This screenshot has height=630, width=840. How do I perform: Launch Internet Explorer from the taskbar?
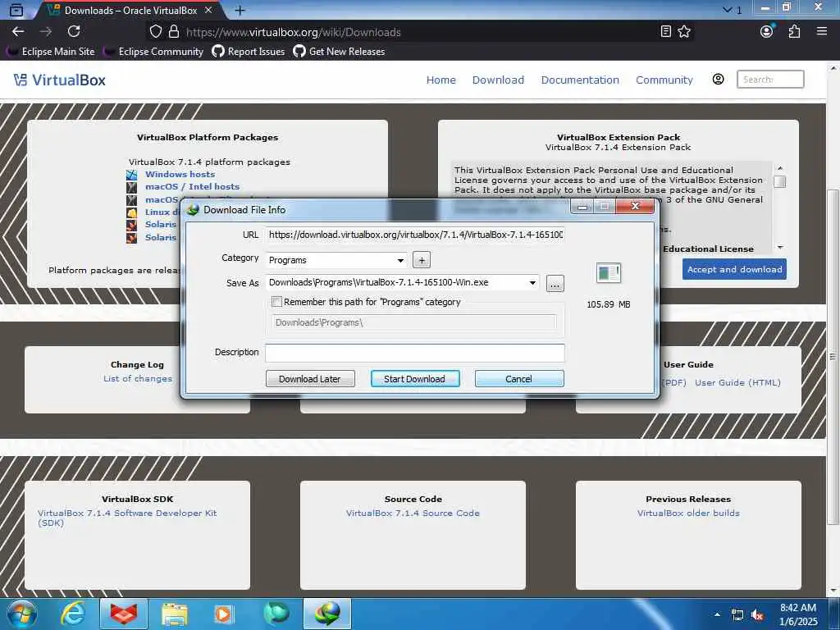(x=73, y=614)
